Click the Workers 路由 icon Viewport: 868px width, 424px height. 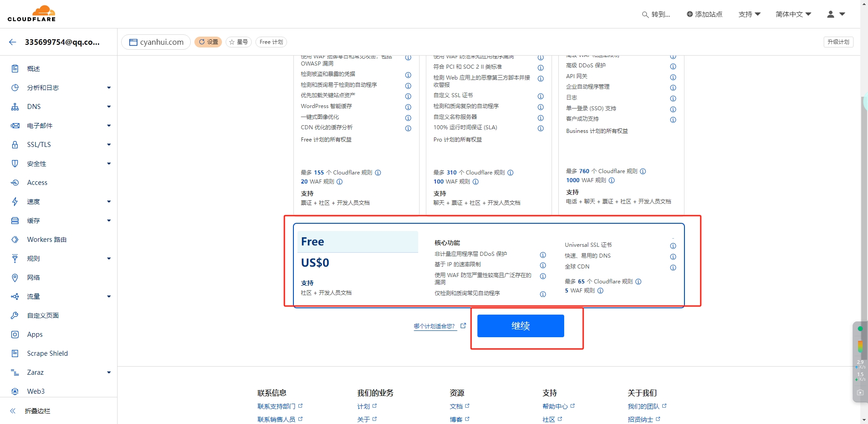[15, 240]
